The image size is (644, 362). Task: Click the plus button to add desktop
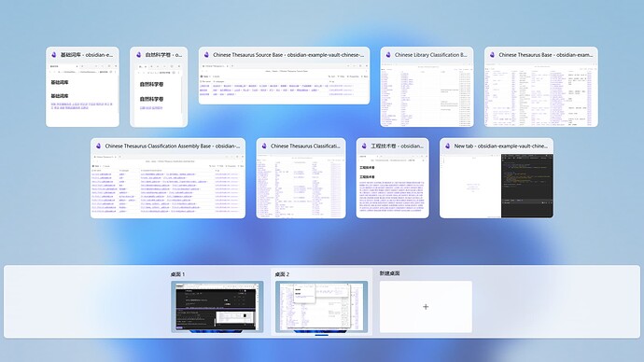point(426,307)
